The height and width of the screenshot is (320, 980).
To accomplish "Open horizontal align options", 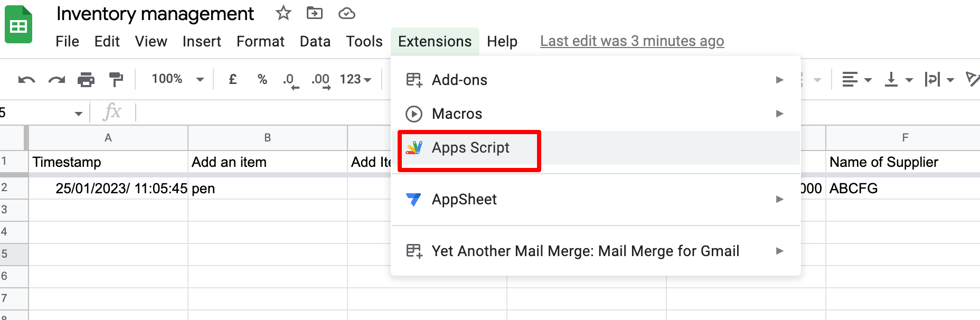I will pos(856,80).
